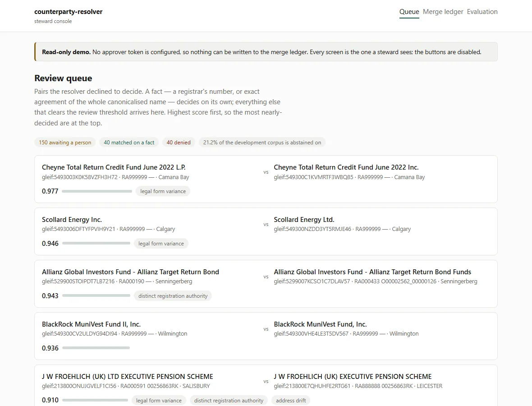Click the counterparty-resolver title
The width and height of the screenshot is (532, 406).
click(68, 12)
